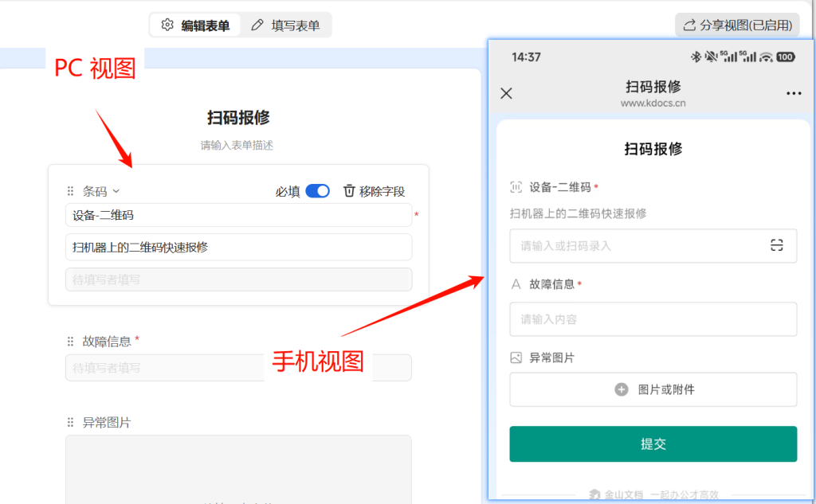Click the battery 100 indicator
Screen dimensions: 816x504
point(785,57)
